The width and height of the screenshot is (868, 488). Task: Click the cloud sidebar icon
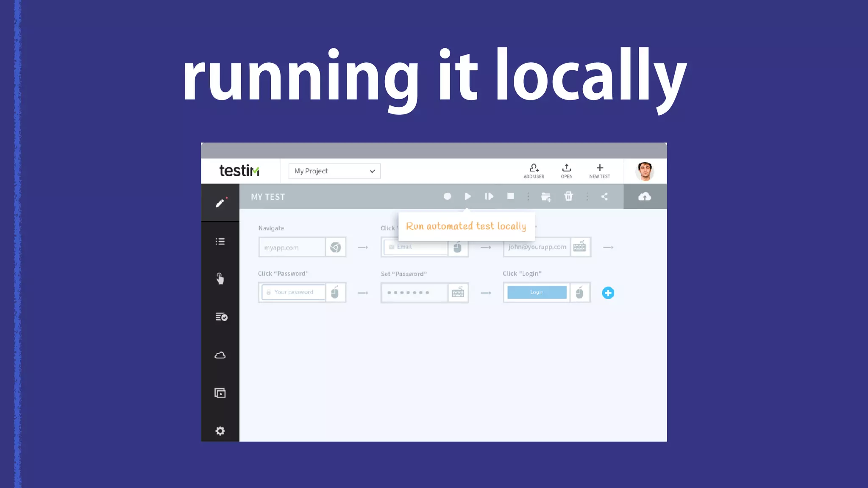[220, 355]
